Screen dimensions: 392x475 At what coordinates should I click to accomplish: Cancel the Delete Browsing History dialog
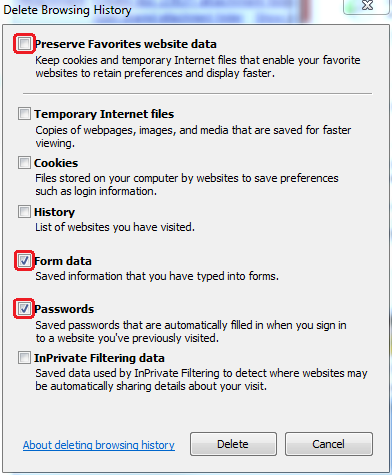(x=329, y=444)
